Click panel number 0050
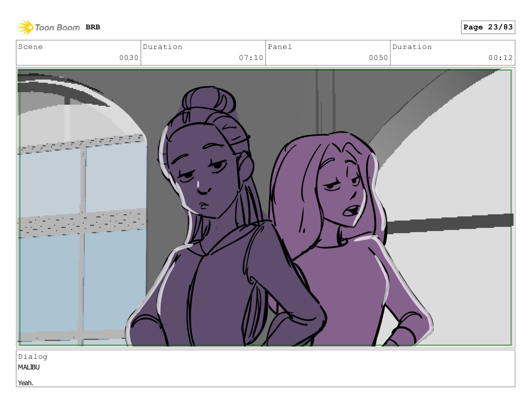The height and width of the screenshot is (411, 532). [x=378, y=58]
